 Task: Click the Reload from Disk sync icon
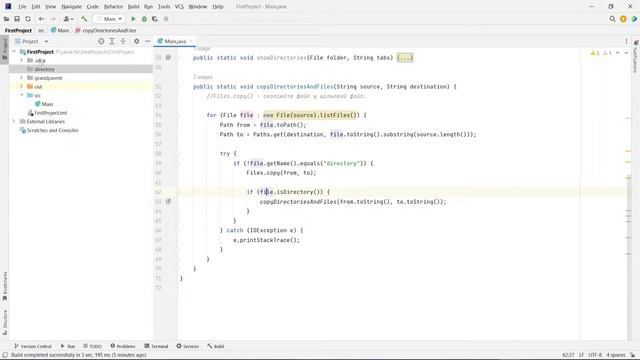pyautogui.click(x=28, y=19)
